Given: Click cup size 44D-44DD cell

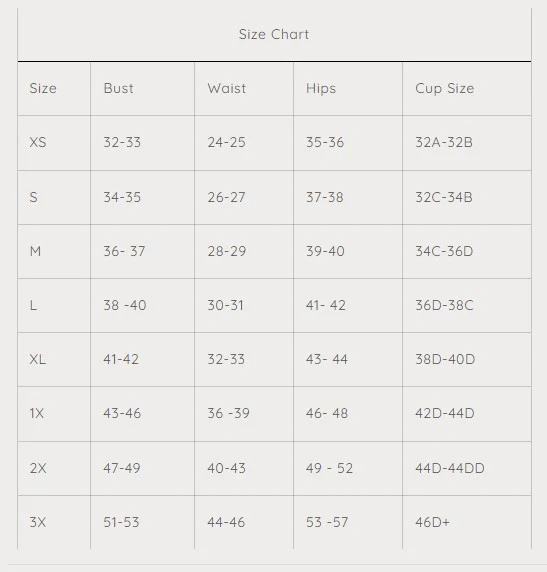Looking at the screenshot, I should coord(450,468).
